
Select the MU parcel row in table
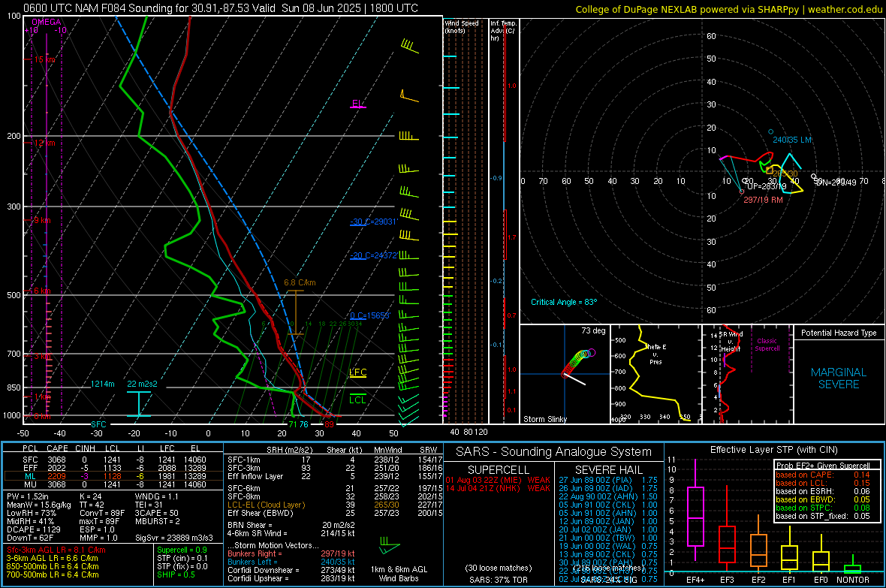113,484
